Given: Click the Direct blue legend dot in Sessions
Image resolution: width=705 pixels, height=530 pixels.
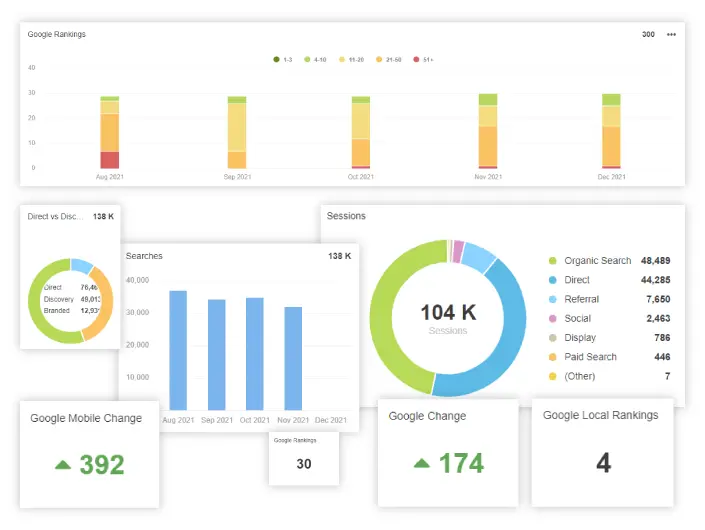Looking at the screenshot, I should coord(552,280).
